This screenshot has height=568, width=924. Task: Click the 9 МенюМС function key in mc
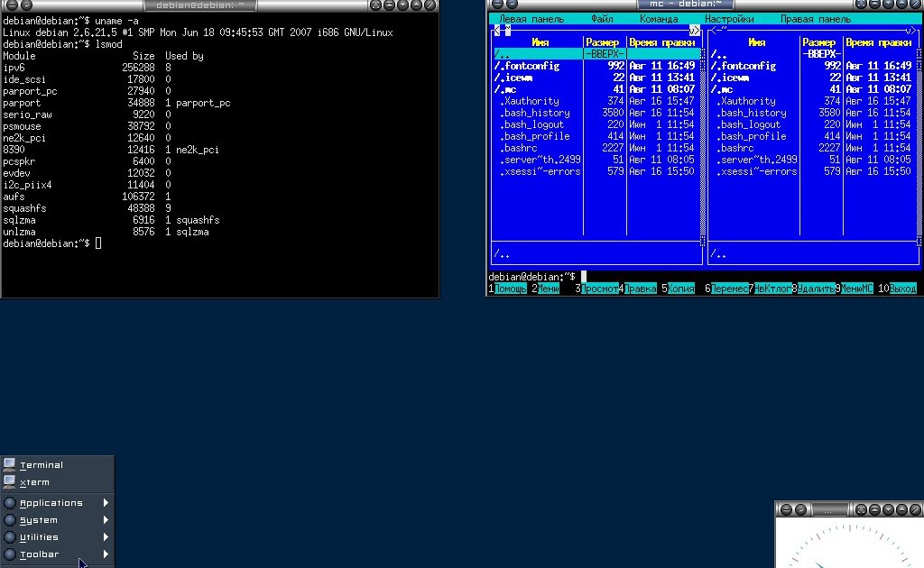tap(854, 289)
